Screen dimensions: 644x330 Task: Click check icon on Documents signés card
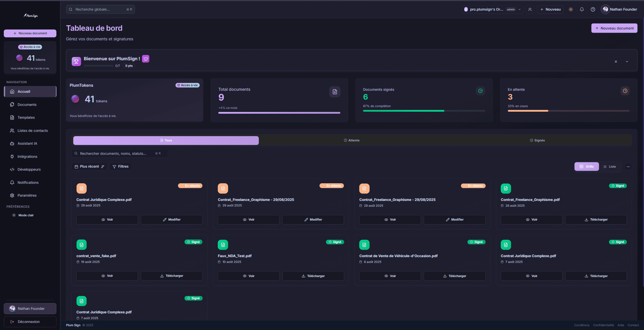[480, 91]
